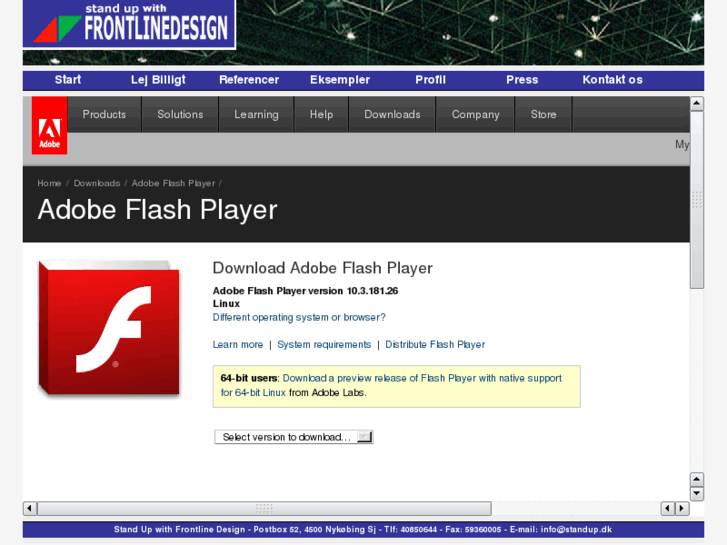
Task: Click the Downloads breadcrumb link
Action: click(97, 183)
